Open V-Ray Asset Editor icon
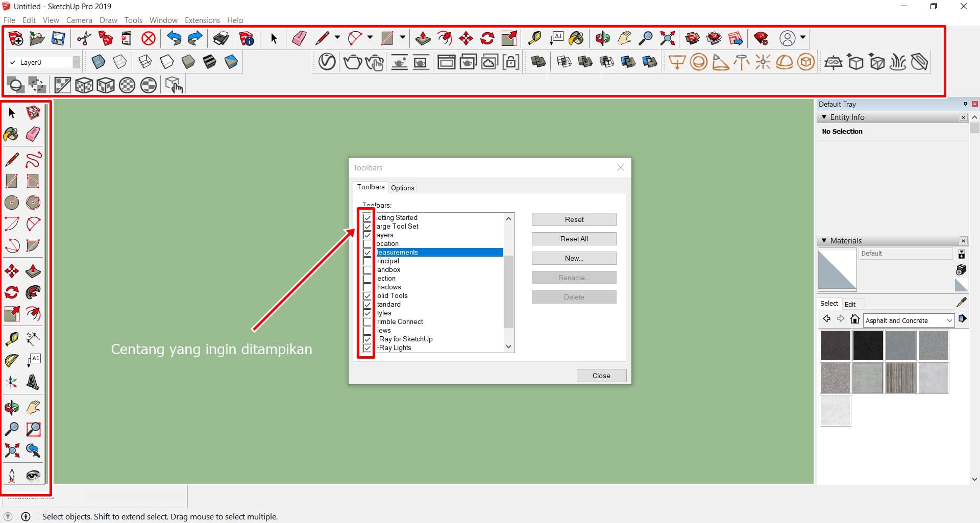Viewport: 980px width, 523px height. click(327, 62)
